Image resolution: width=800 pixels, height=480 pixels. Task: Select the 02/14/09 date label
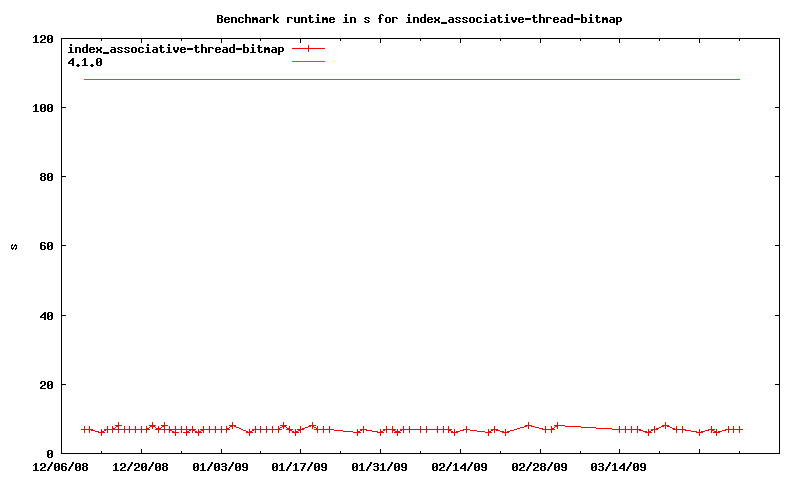click(459, 466)
